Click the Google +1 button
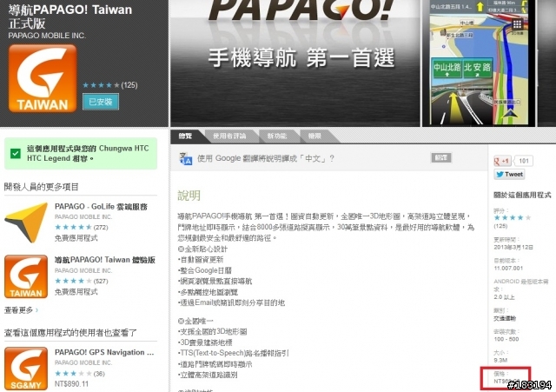556x392 pixels. (502, 161)
